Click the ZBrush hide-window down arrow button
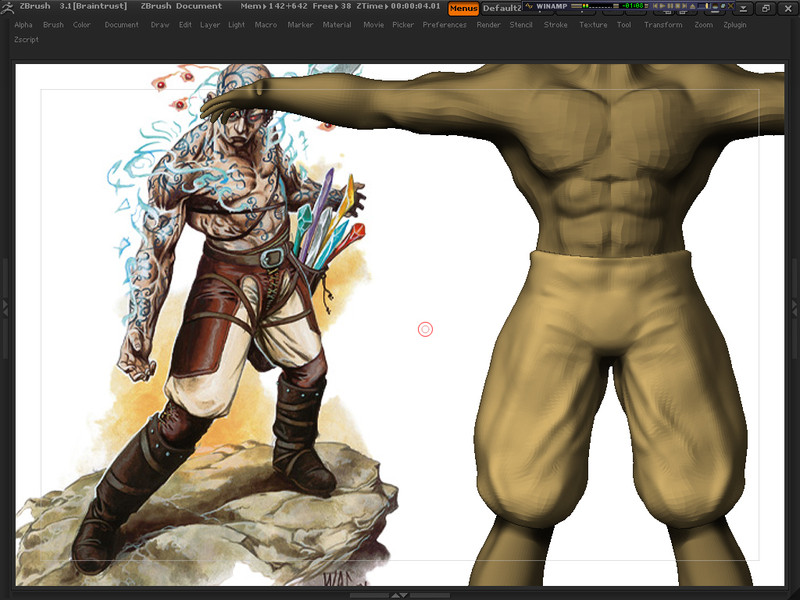 coord(743,8)
